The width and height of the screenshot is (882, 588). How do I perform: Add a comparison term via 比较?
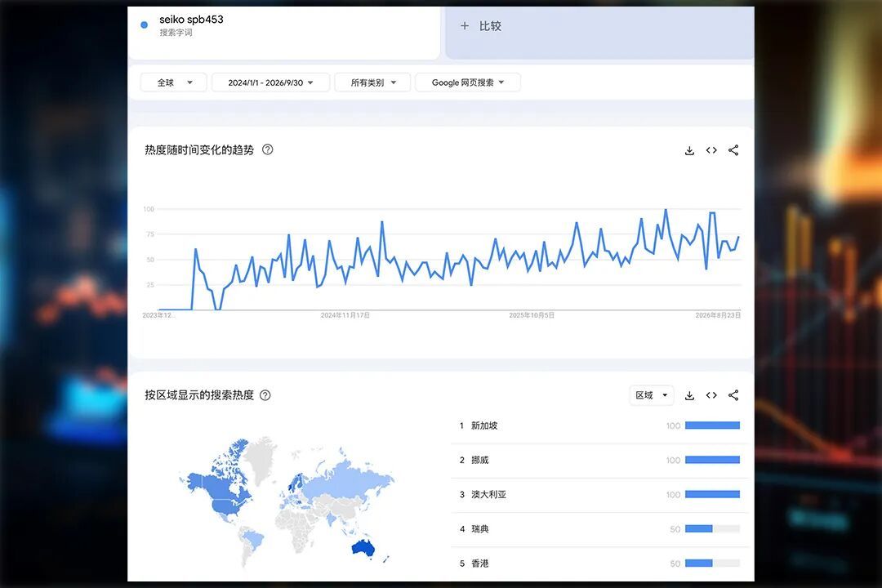click(599, 32)
